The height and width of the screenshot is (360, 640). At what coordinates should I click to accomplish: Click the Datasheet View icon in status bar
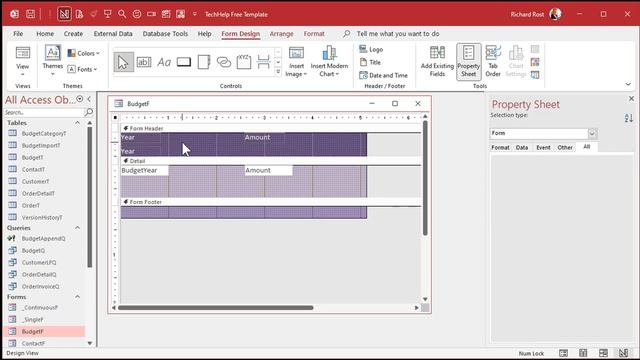(x=583, y=353)
